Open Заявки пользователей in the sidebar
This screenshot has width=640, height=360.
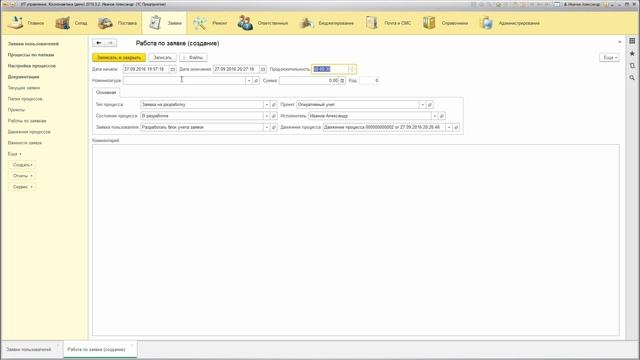pos(33,44)
